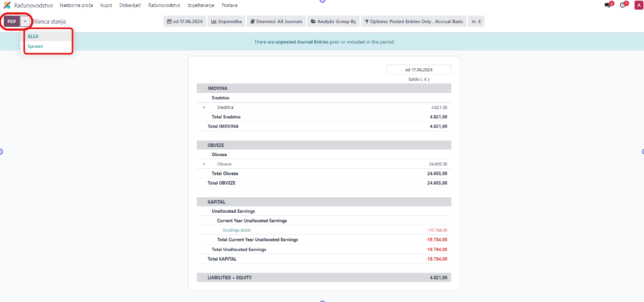Open the Dnevnici: All Journals filter
This screenshot has height=302, width=644.
276,22
